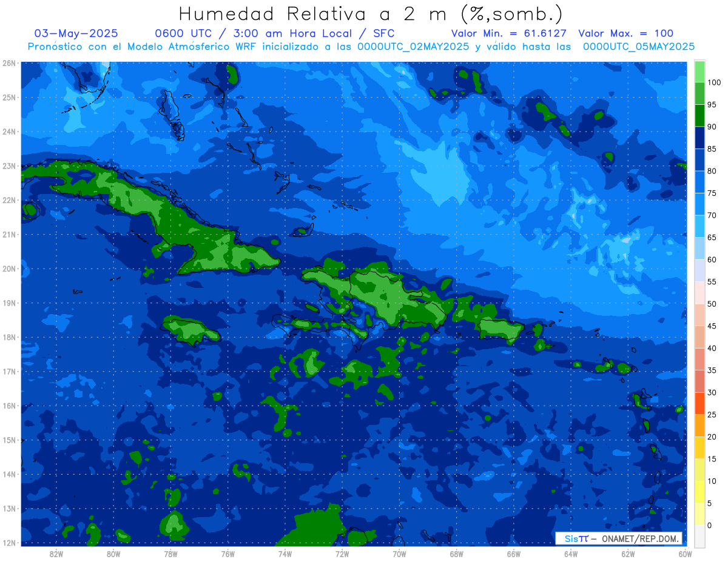Image resolution: width=728 pixels, height=562 pixels.
Task: Select the orange legend swatch between 20 and 25
Action: tap(699, 426)
